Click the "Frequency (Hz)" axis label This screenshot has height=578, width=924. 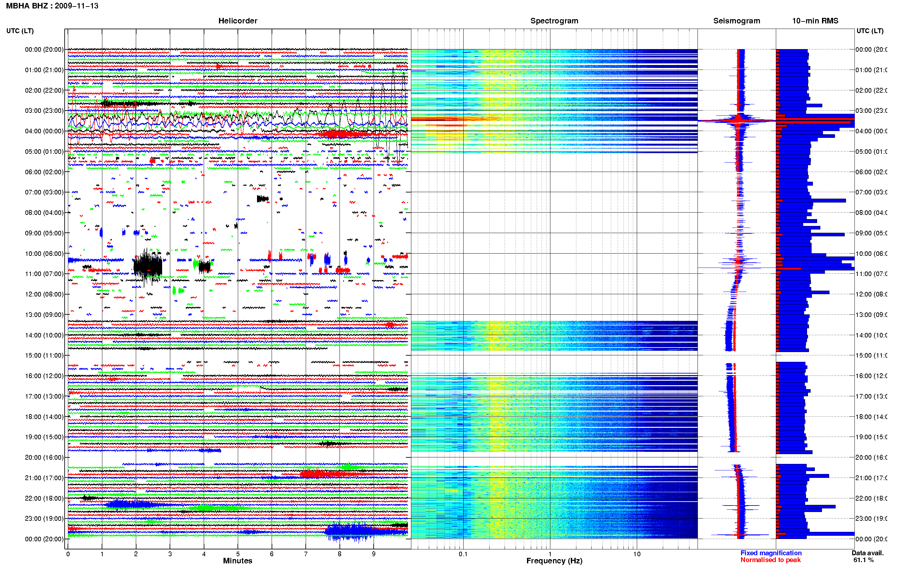pos(554,561)
